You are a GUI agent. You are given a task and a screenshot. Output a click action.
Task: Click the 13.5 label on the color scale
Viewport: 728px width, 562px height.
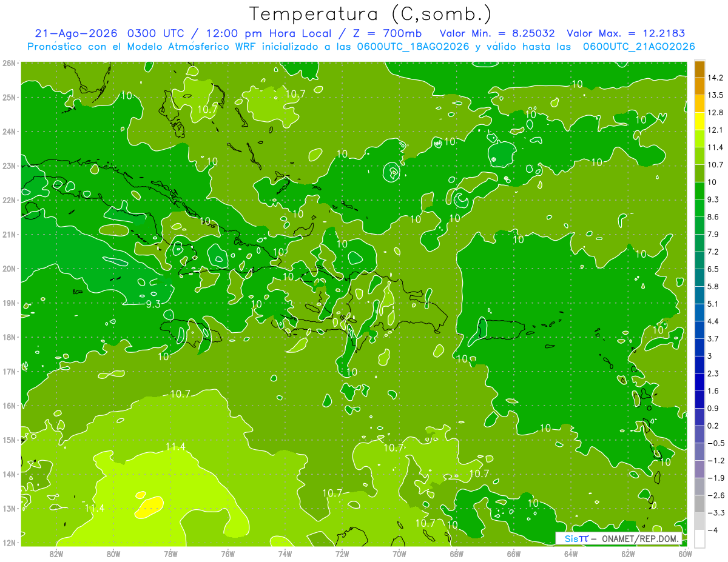[x=716, y=95]
